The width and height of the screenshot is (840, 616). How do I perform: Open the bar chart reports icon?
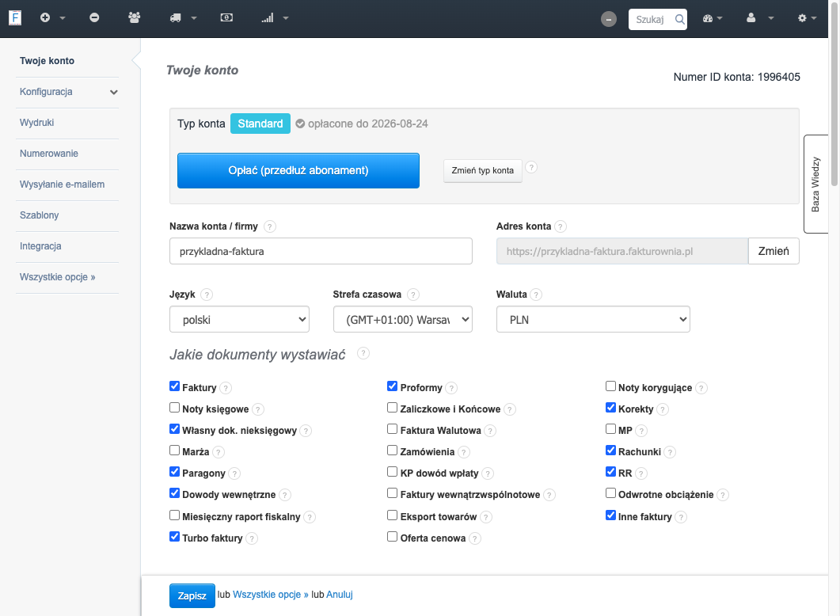[x=268, y=18]
